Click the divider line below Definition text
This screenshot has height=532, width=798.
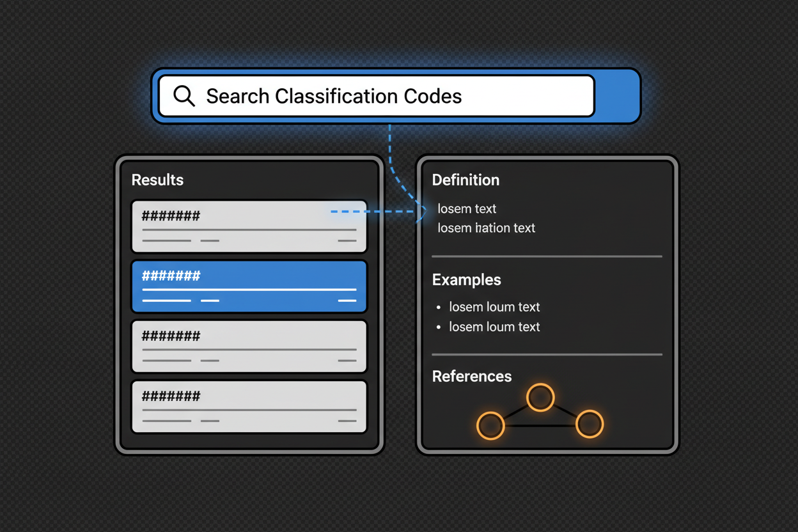(x=547, y=256)
